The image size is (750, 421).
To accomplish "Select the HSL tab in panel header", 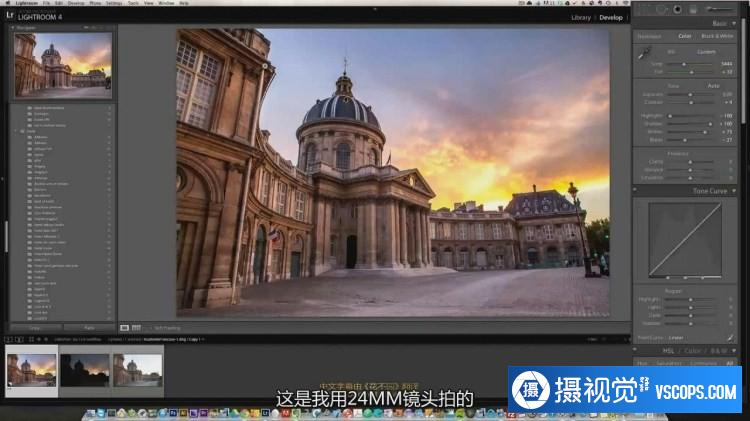I will coord(668,351).
